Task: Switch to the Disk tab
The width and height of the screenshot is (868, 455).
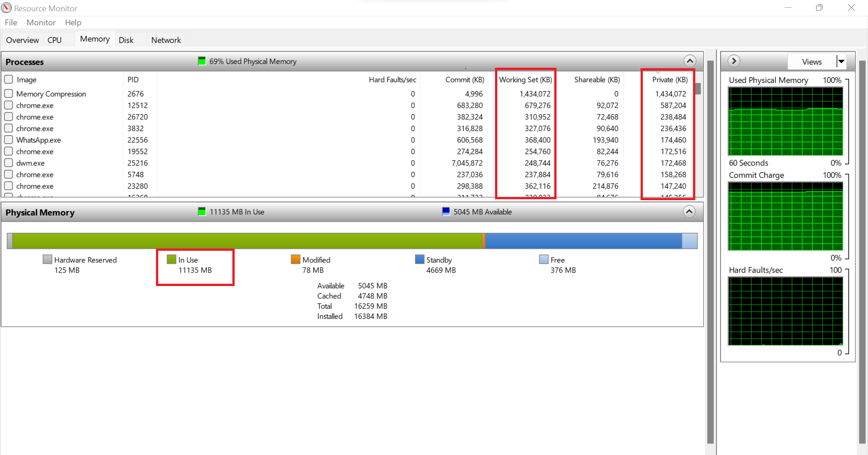Action: [x=126, y=40]
